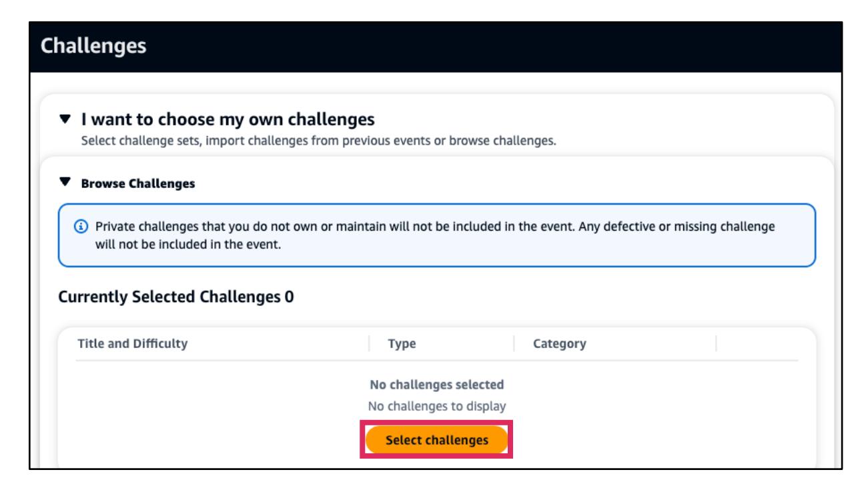Click the 'Select challenge sets, import challenges' description

click(318, 141)
